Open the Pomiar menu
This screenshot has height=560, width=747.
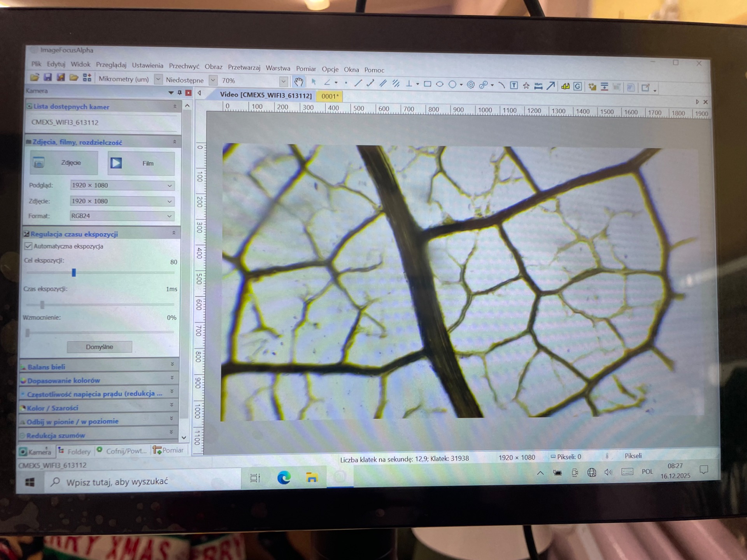pos(306,69)
